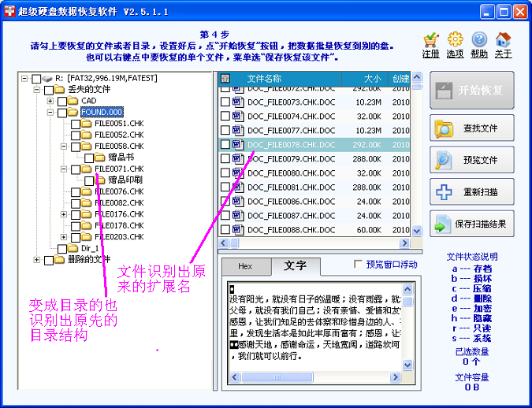532x408 pixels.
Task: Select the FOUND.000 folder in tree
Action: point(99,113)
